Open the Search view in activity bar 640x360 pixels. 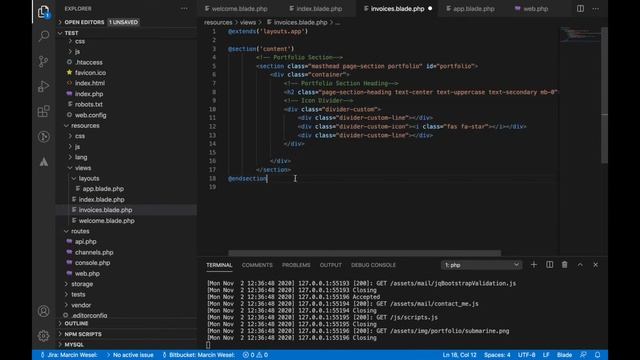click(44, 36)
